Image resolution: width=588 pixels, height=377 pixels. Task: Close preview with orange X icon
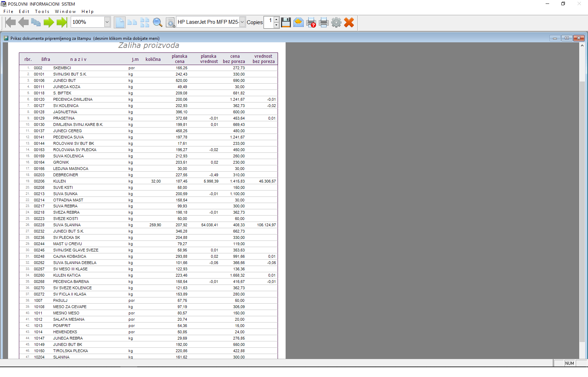point(349,22)
